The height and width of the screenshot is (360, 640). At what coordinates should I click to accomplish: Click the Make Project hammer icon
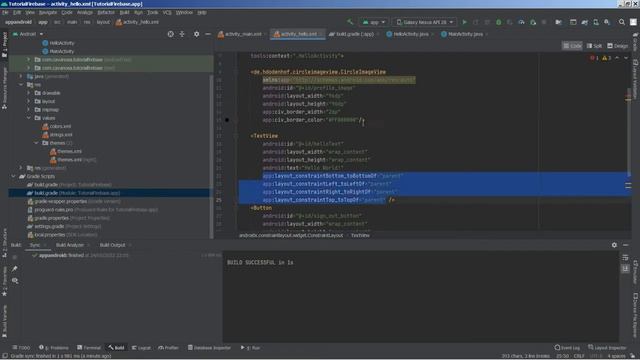coord(350,22)
